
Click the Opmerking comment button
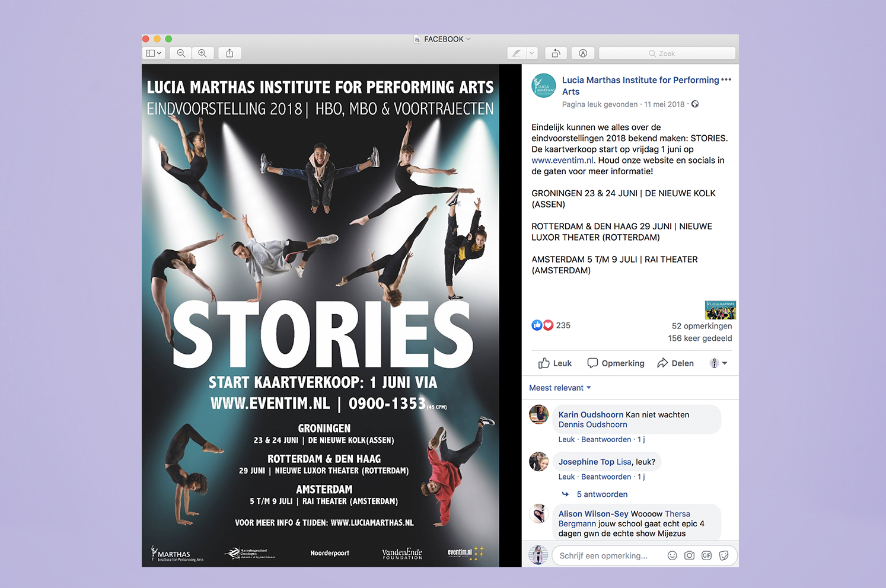[616, 363]
